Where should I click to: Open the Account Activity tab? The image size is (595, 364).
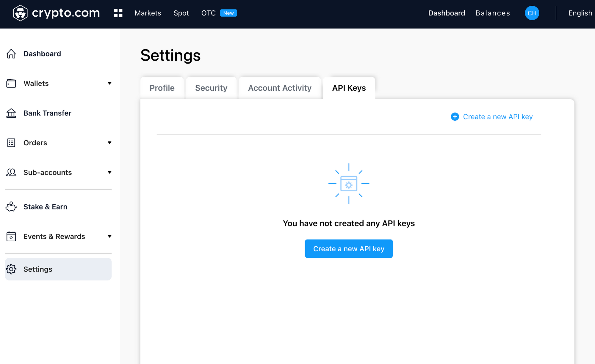(x=279, y=87)
